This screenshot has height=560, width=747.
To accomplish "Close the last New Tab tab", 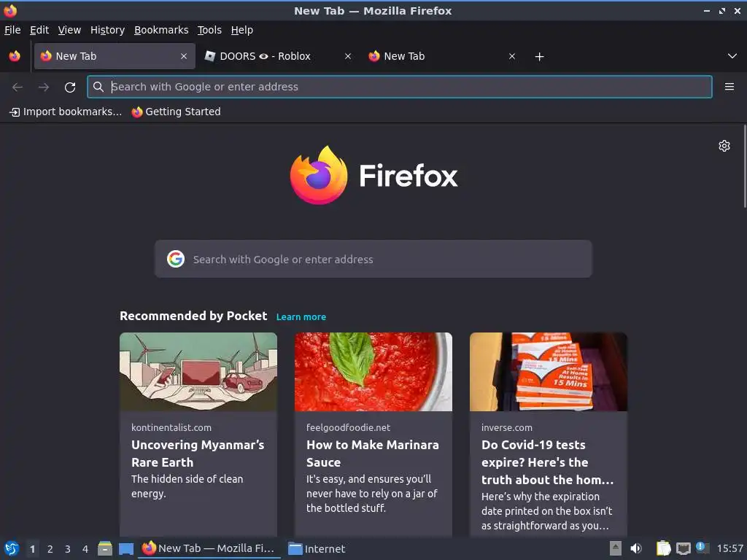I will click(x=511, y=56).
